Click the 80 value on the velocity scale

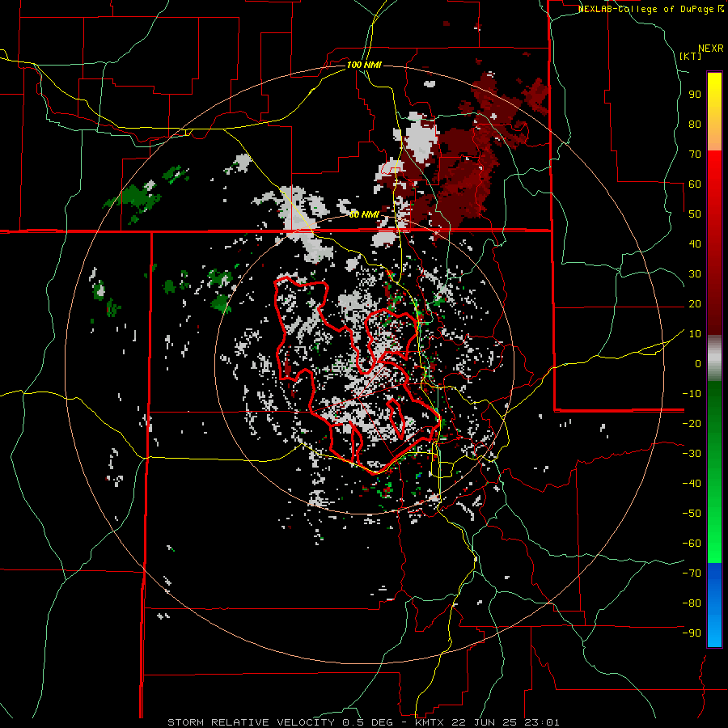tap(695, 124)
